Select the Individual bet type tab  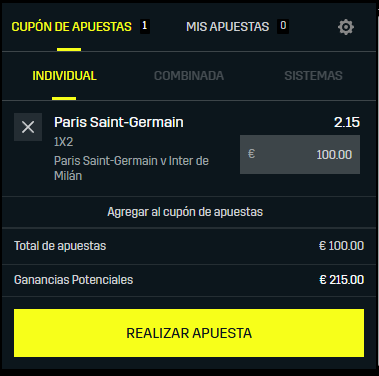(x=64, y=76)
